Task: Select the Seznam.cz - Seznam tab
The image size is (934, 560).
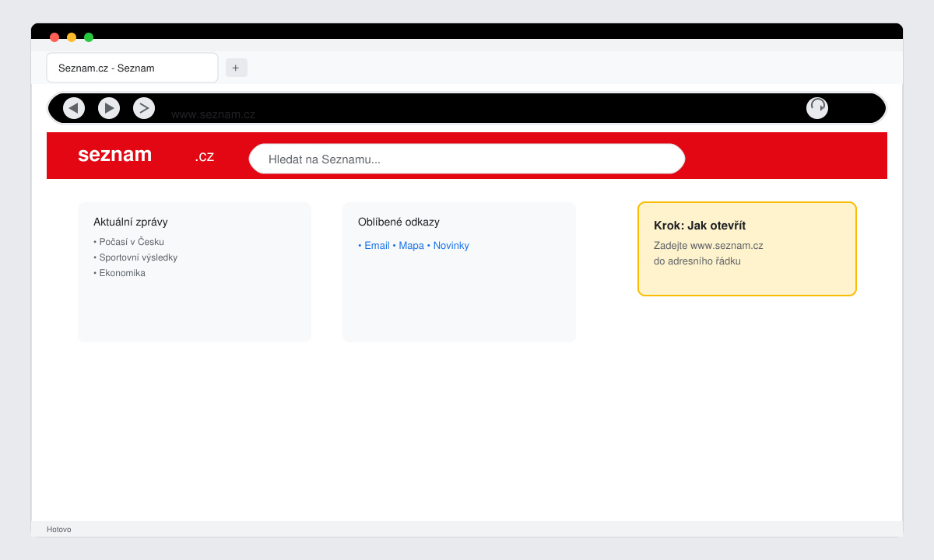Action: pyautogui.click(x=132, y=68)
